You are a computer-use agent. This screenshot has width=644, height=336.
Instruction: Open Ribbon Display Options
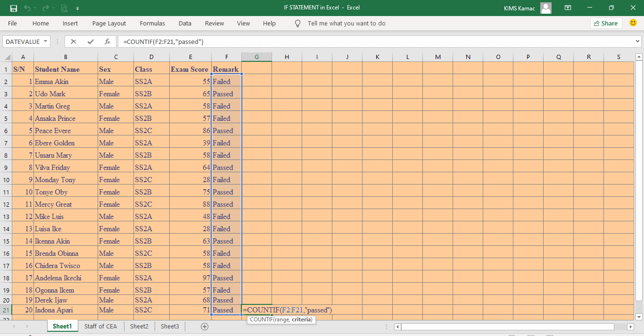coord(568,8)
